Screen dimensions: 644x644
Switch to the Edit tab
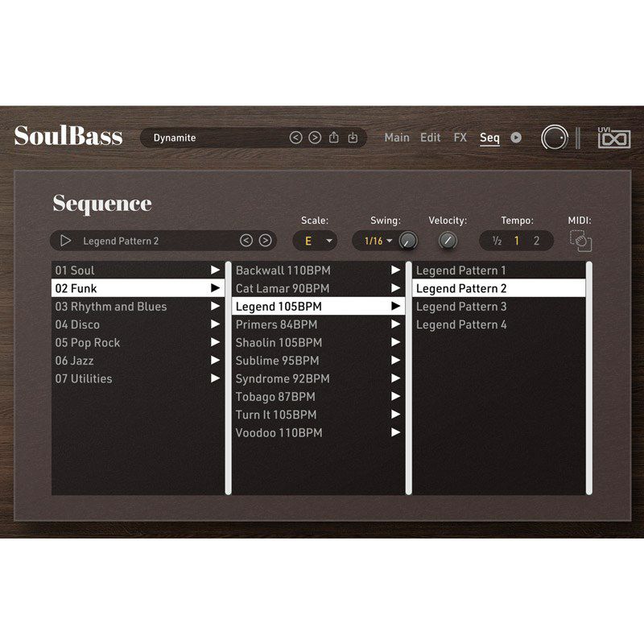(x=431, y=138)
